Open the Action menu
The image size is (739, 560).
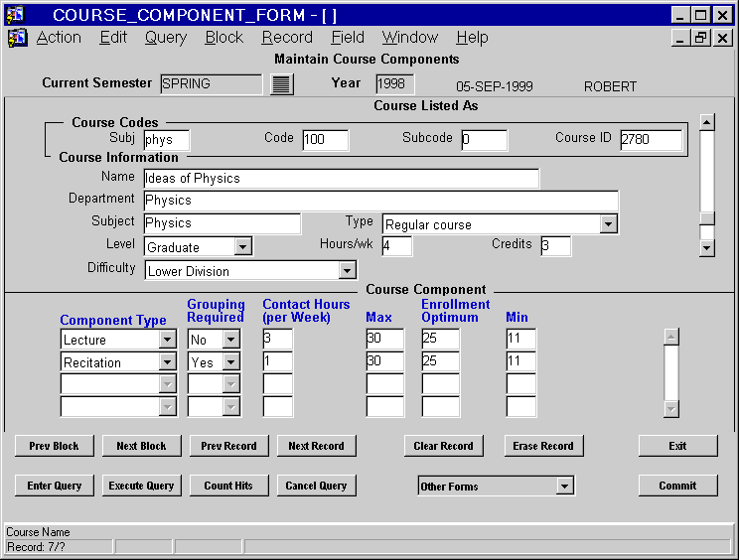59,37
